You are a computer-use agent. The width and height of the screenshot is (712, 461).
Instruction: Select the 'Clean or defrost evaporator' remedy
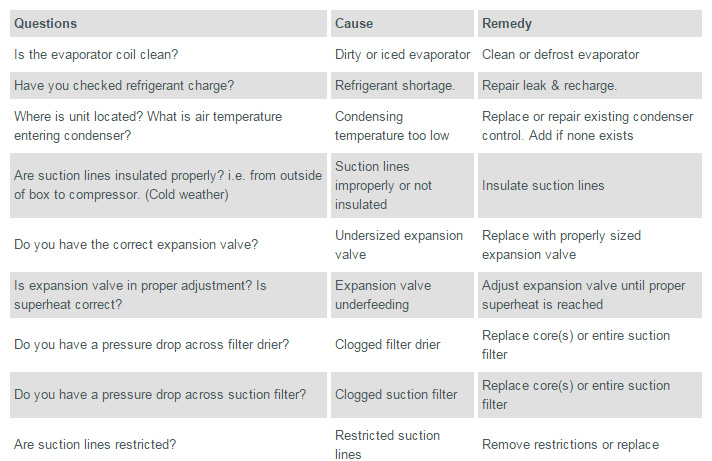560,54
